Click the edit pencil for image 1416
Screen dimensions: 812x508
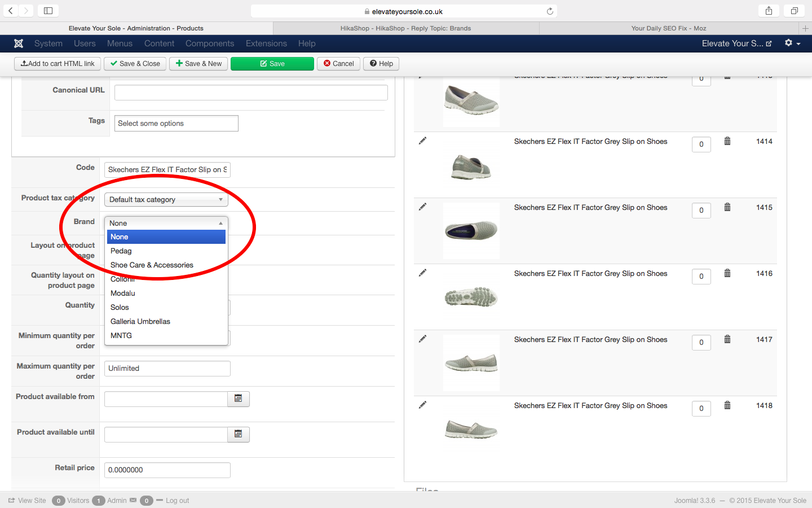[x=422, y=273]
